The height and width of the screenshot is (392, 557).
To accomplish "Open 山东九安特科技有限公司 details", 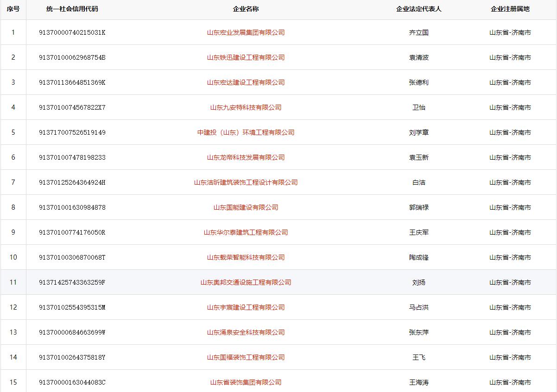I will point(246,107).
